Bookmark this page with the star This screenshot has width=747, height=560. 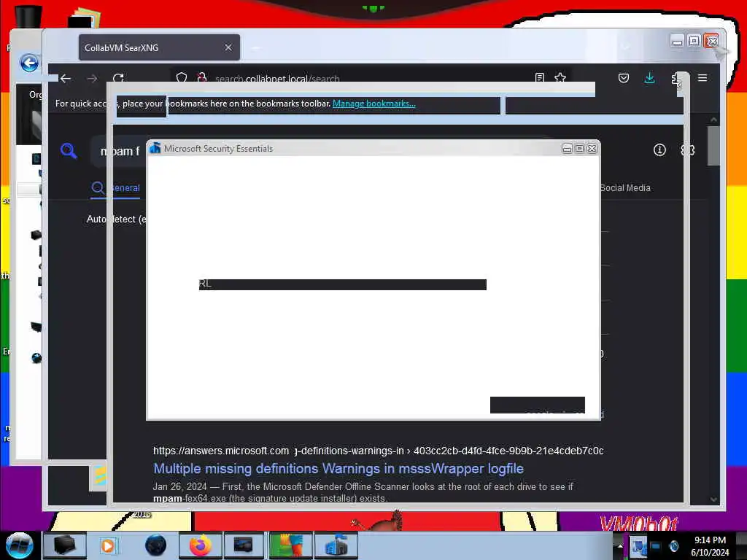pos(560,77)
